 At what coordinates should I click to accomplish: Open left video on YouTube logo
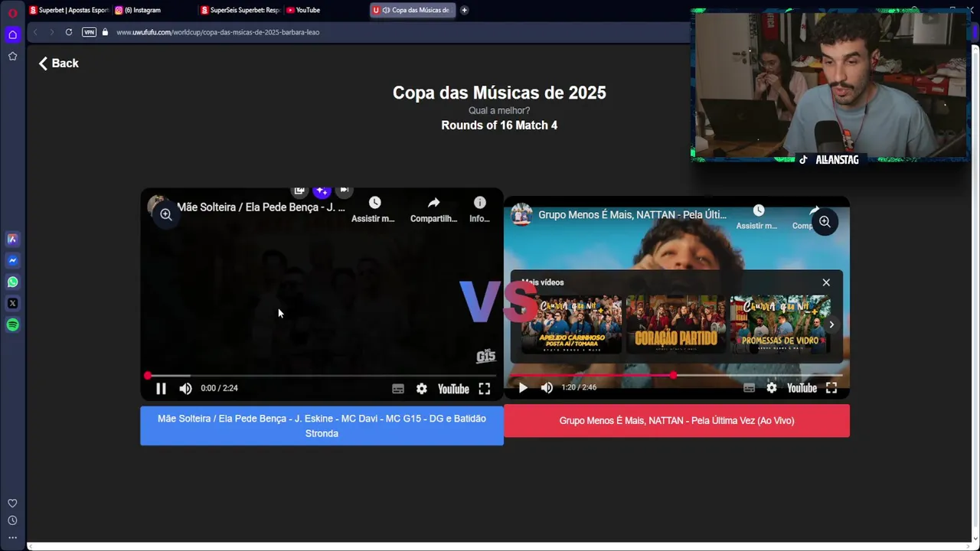[453, 389]
